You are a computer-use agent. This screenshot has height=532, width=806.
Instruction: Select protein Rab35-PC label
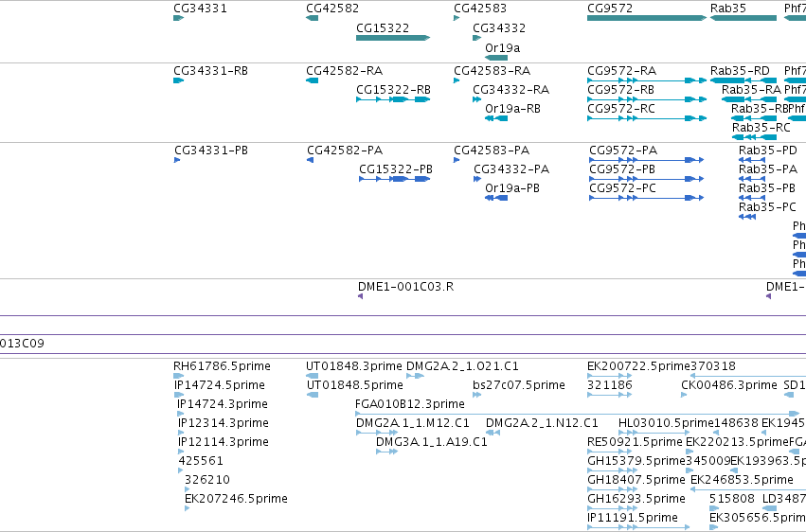[767, 207]
